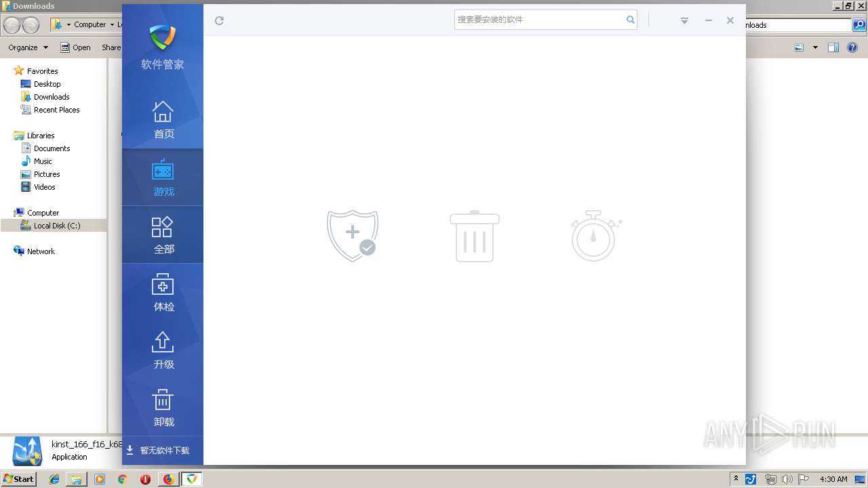
Task: Refresh the software manager page
Action: click(219, 20)
